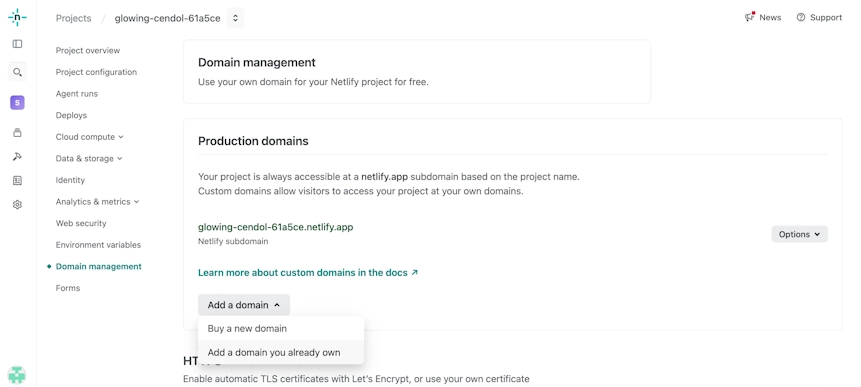Open Project configuration
The image size is (861, 387).
[96, 72]
